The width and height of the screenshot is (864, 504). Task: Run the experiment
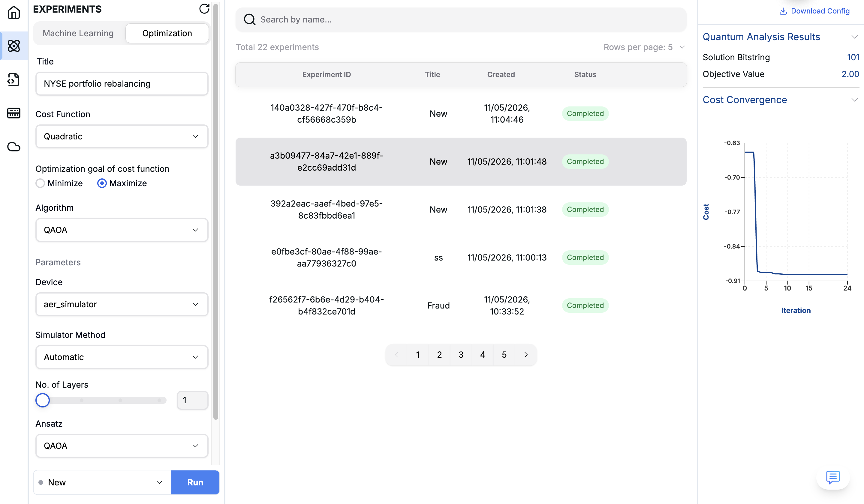point(195,482)
